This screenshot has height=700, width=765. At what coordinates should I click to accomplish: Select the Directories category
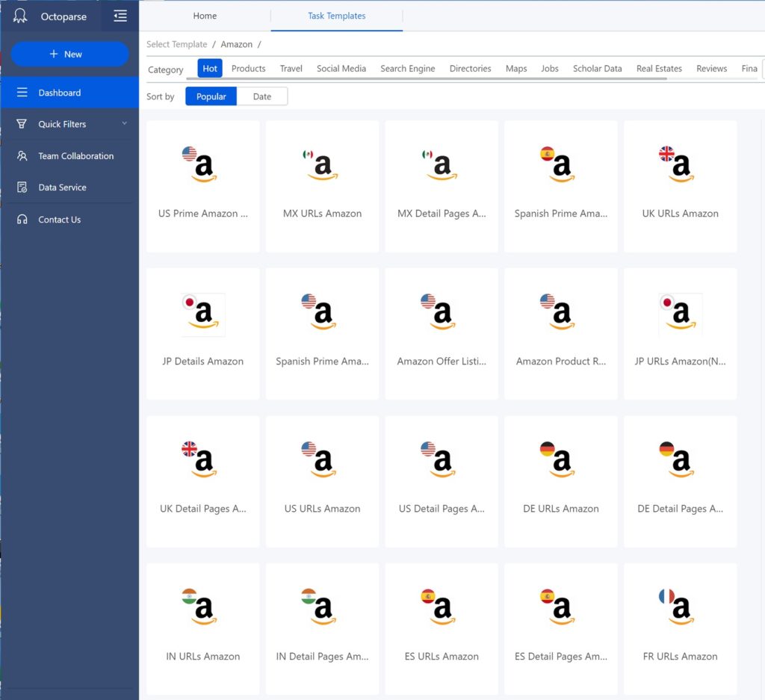coord(471,68)
